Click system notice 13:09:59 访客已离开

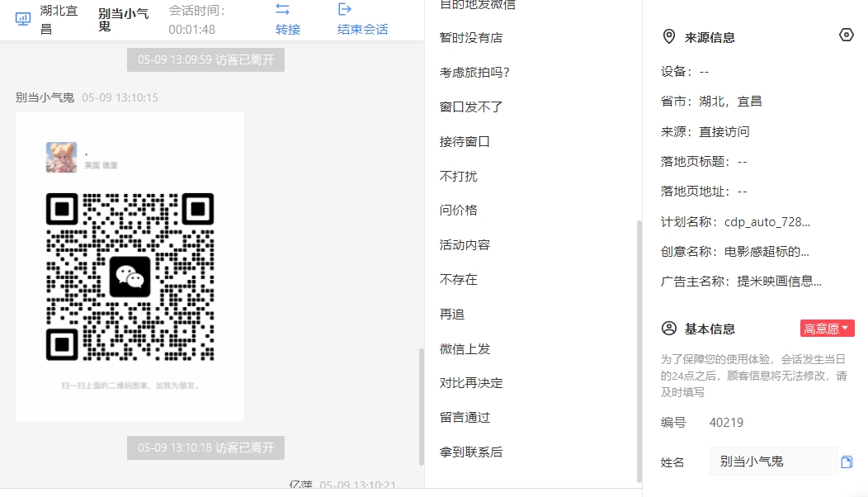[x=206, y=59]
